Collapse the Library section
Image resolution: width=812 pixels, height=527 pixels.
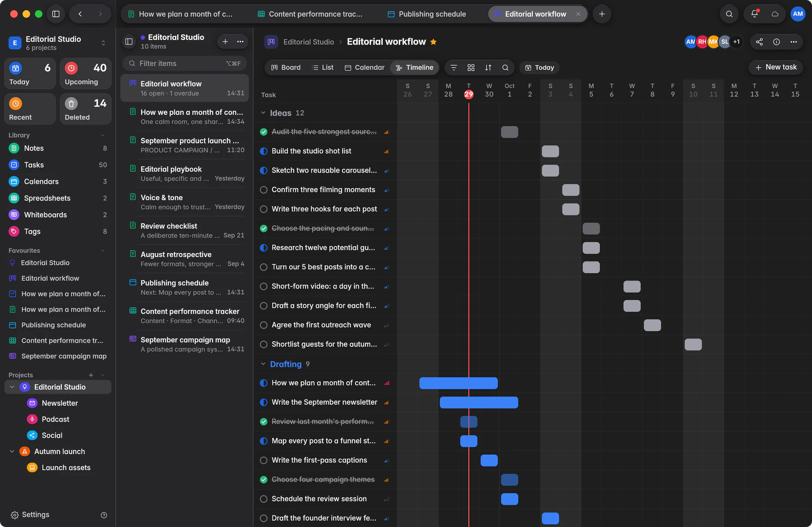pos(103,135)
